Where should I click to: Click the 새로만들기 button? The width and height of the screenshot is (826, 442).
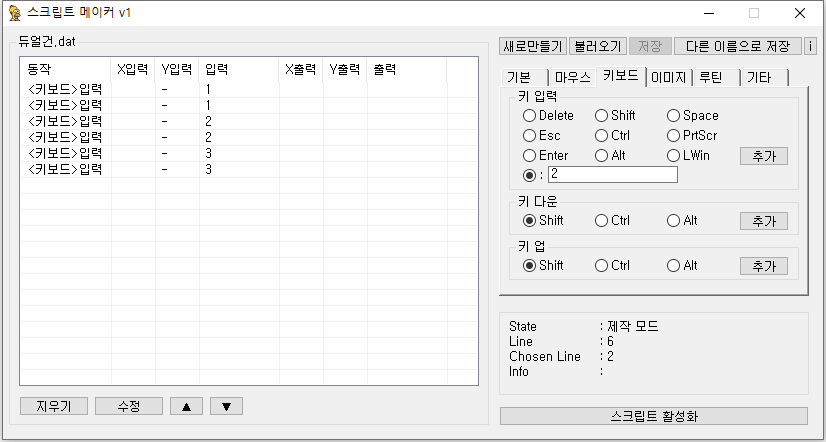tap(533, 46)
